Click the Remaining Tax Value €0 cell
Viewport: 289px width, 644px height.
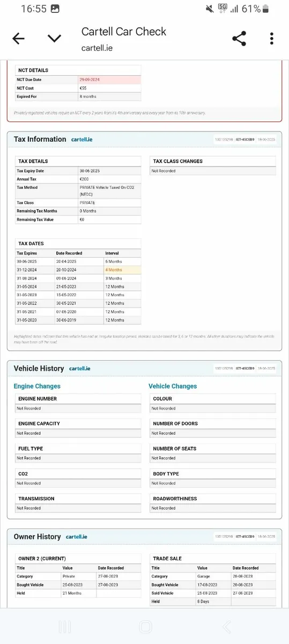click(x=109, y=219)
